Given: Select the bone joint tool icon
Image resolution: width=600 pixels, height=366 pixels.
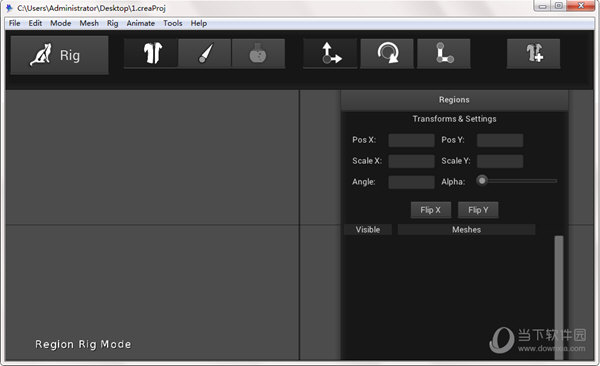Looking at the screenshot, I should pos(444,53).
